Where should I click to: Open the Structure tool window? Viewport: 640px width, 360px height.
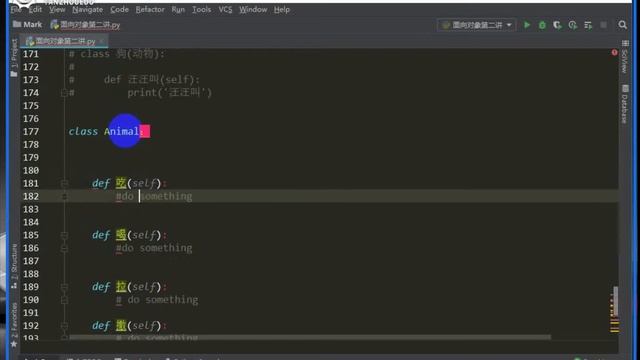click(x=14, y=266)
